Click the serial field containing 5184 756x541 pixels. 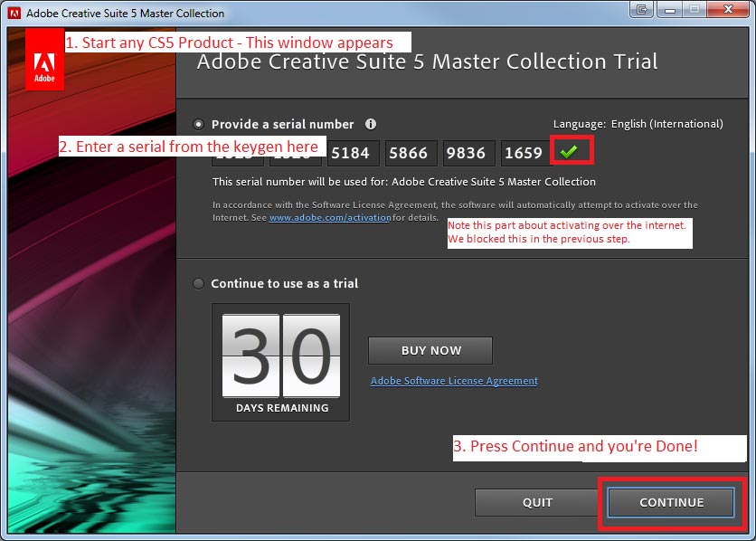tap(353, 153)
